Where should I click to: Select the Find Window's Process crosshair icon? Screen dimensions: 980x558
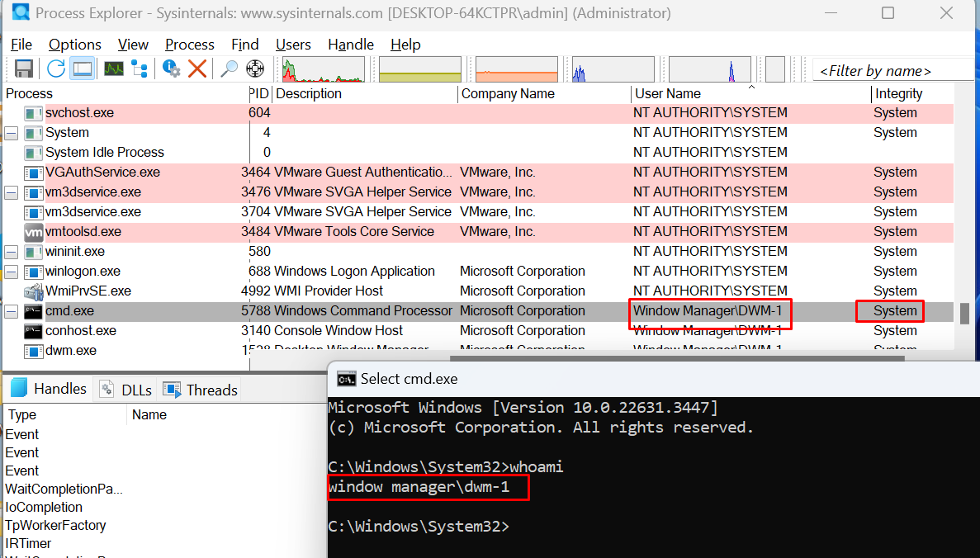255,69
